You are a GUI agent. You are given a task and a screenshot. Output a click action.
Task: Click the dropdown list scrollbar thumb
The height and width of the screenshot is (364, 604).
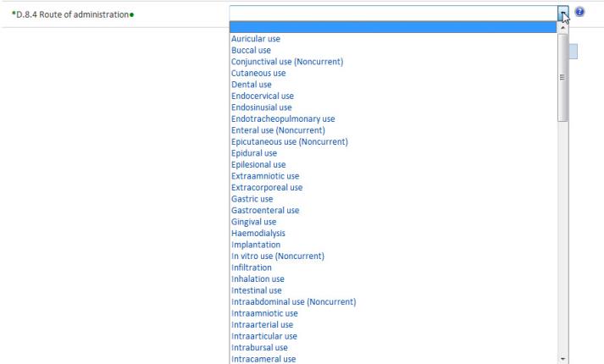pyautogui.click(x=562, y=76)
